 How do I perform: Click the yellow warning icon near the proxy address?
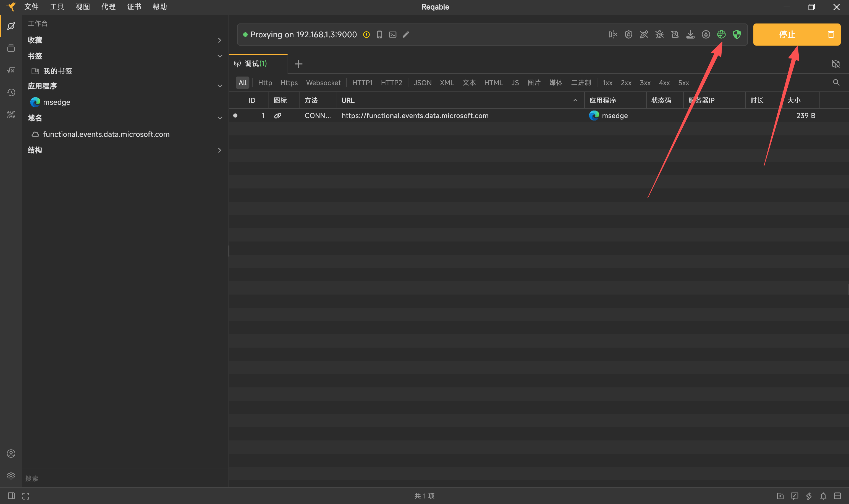pyautogui.click(x=366, y=34)
